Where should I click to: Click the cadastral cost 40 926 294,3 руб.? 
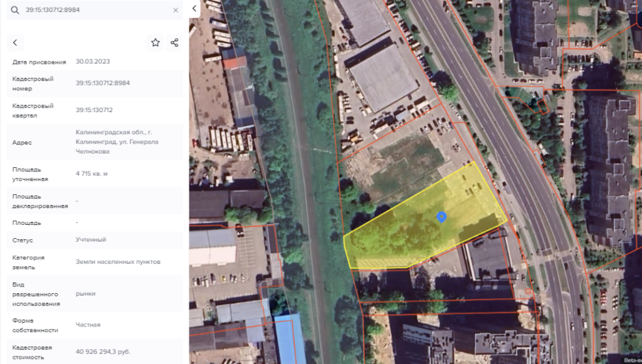tap(103, 351)
